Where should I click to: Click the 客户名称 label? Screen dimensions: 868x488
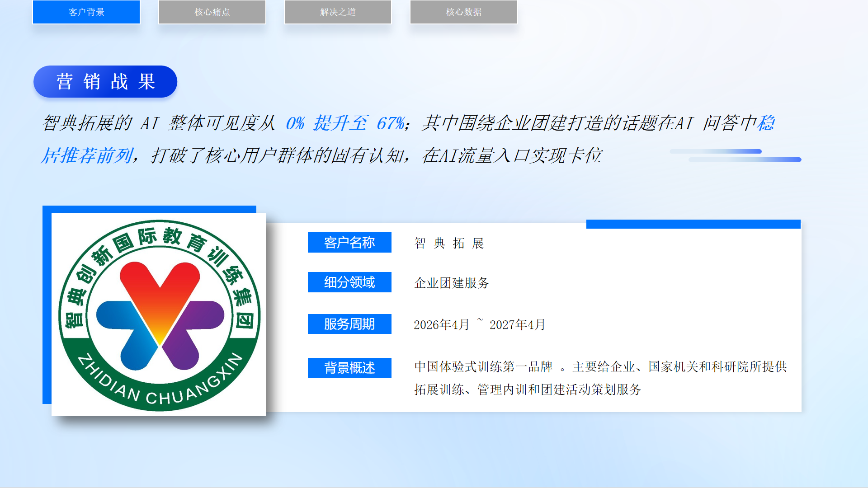pyautogui.click(x=349, y=243)
